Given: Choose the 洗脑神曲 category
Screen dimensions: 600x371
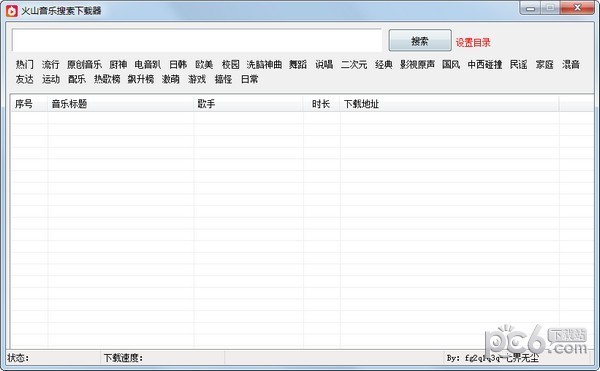Looking at the screenshot, I should [x=264, y=64].
